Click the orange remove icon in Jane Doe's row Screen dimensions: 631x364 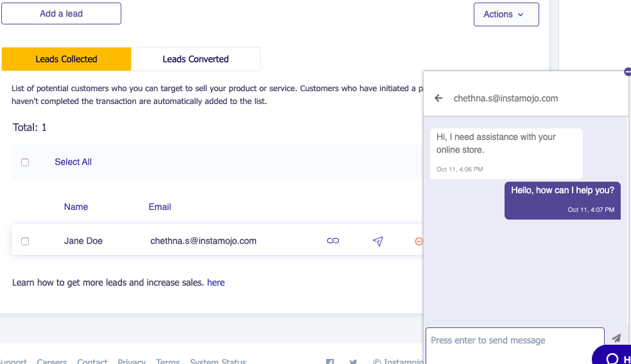click(419, 241)
